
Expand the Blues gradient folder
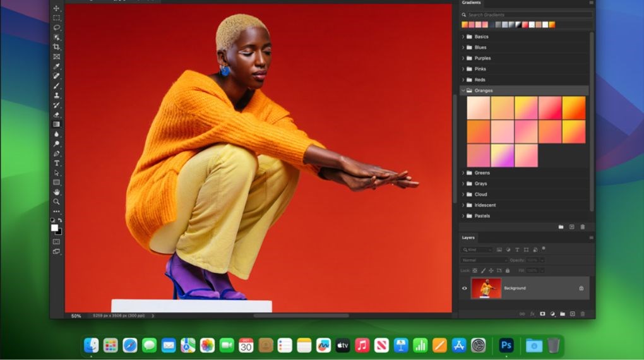click(x=463, y=47)
